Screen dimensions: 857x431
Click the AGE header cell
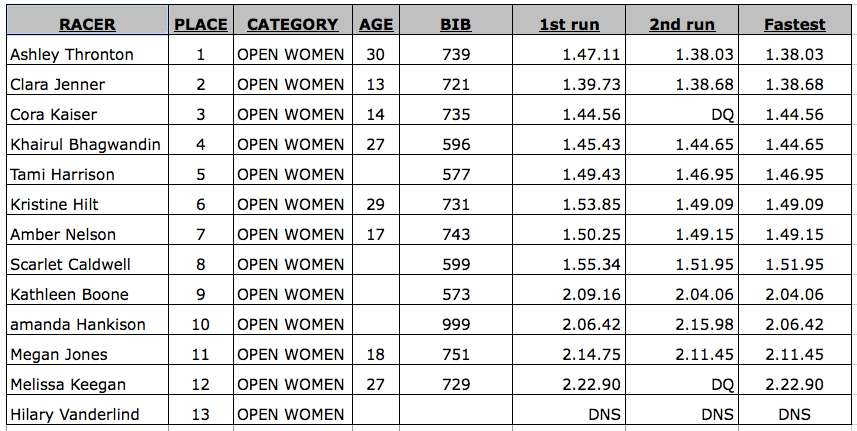[x=376, y=21]
